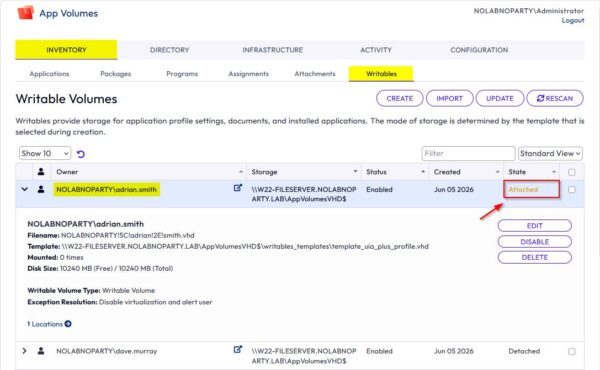
Task: Click DISABLE for adrian.smith volume
Action: pos(535,242)
